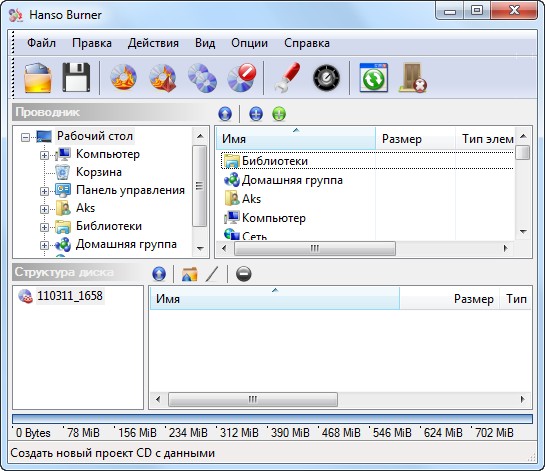
Task: Click the open project folder toolbar icon
Action: click(38, 78)
